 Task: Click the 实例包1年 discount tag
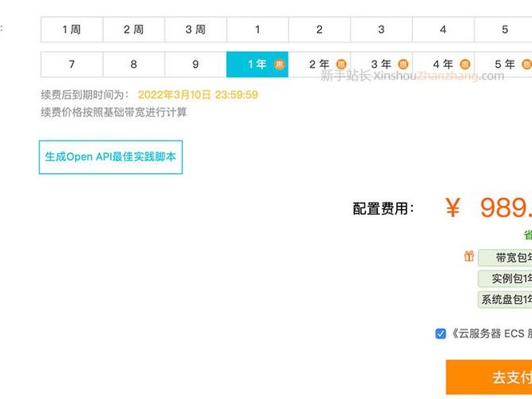tap(505, 279)
